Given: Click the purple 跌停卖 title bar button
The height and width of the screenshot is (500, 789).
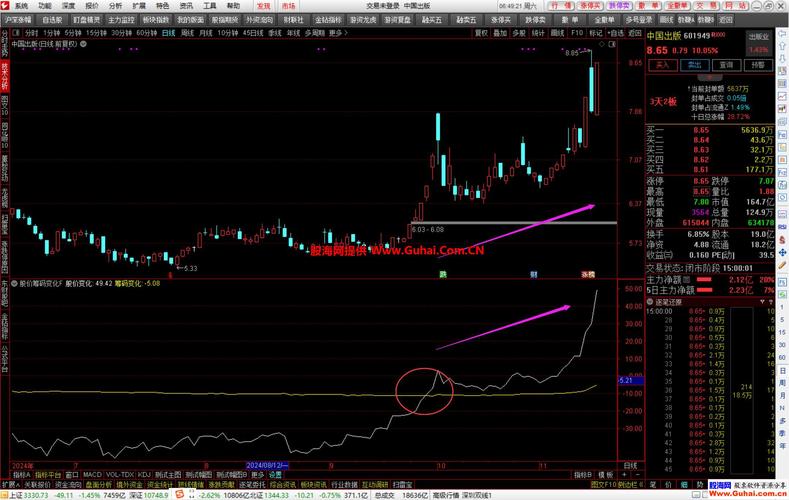Looking at the screenshot, I should click(x=619, y=6).
